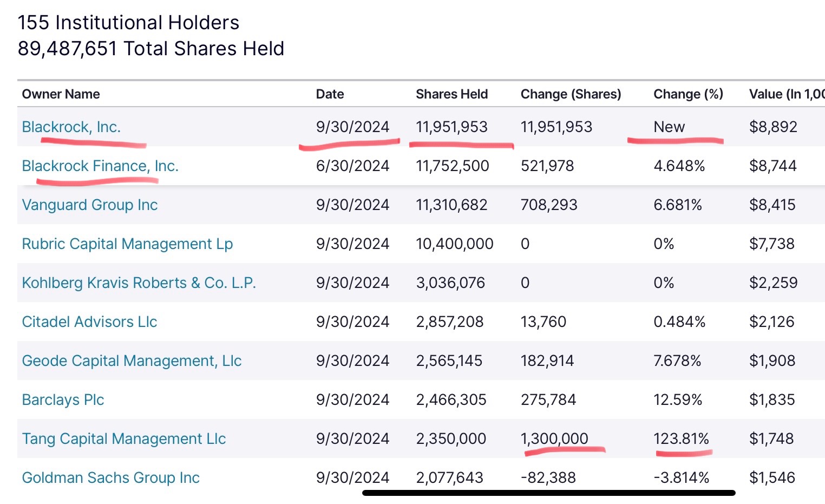Open the Citadel Advisors Llc link

coord(89,322)
